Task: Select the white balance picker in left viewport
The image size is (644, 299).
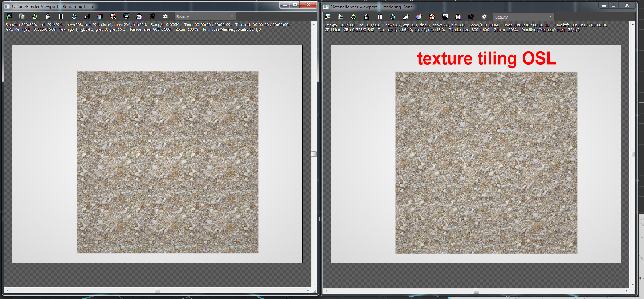Action: 100,16
